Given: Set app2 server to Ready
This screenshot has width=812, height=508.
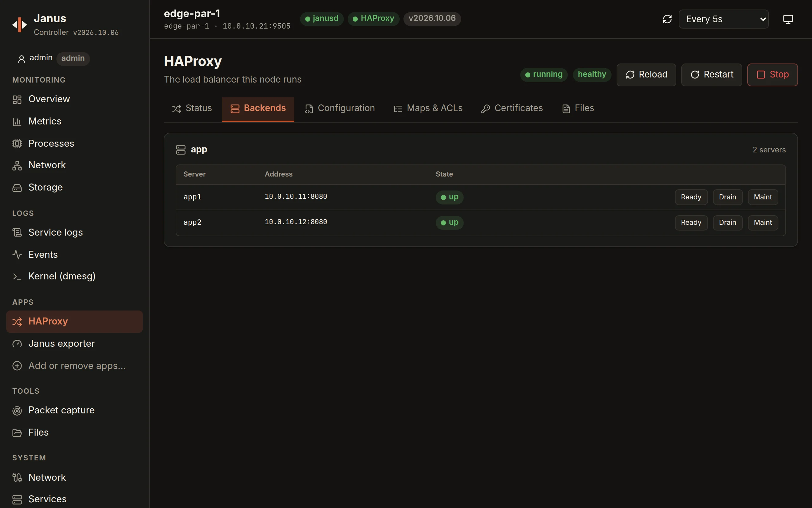Looking at the screenshot, I should point(691,223).
